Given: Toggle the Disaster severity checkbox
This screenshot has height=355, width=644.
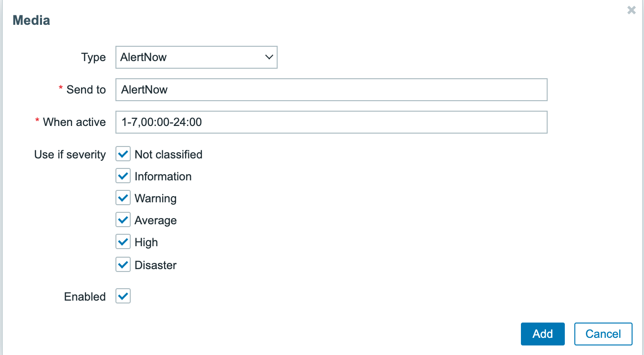Looking at the screenshot, I should coord(123,264).
